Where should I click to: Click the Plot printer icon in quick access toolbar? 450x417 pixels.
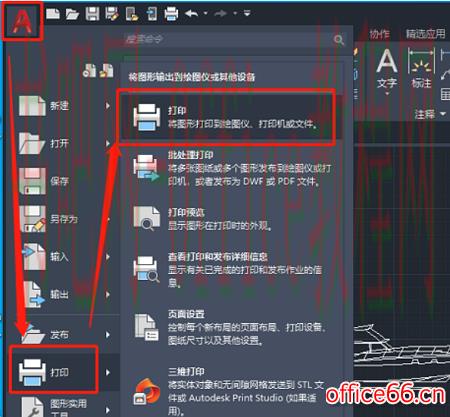click(171, 14)
